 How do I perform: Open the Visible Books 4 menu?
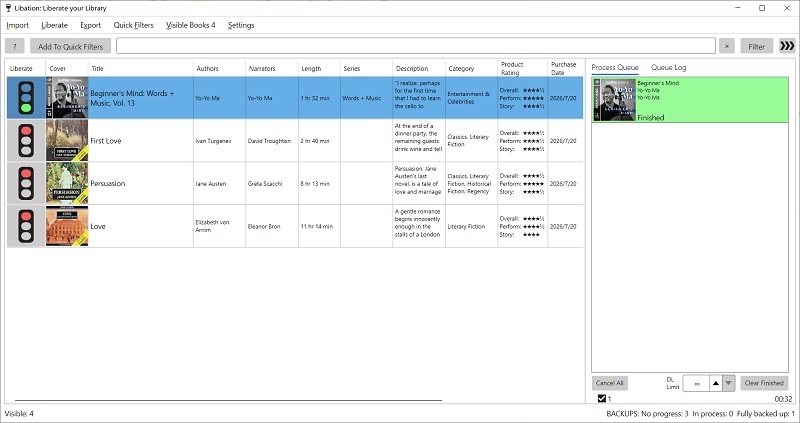coord(191,25)
